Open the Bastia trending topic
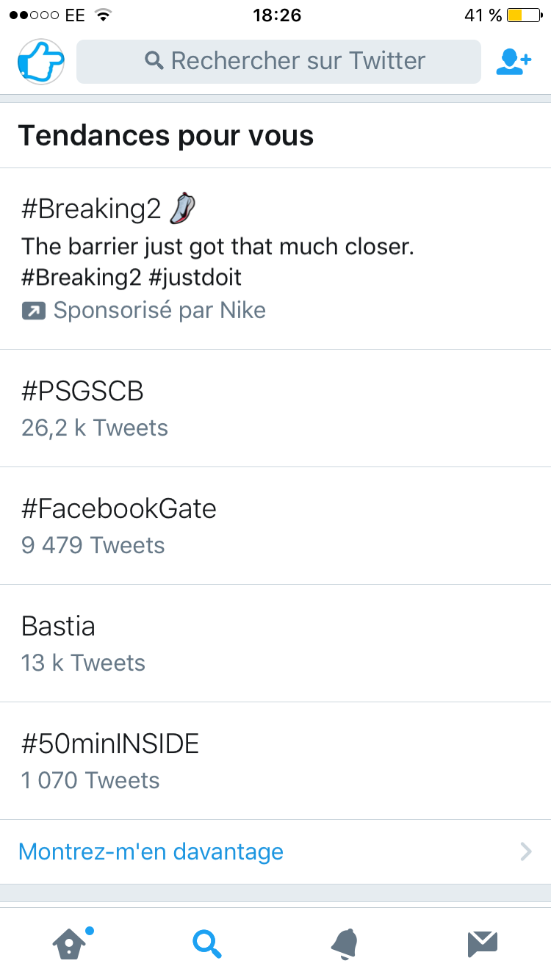551x980 pixels. [x=59, y=626]
